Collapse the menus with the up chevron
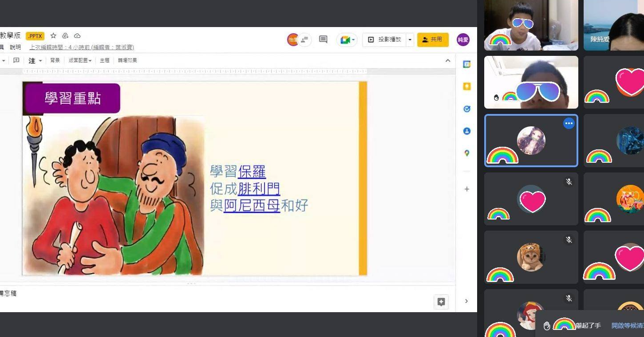This screenshot has width=644, height=337. [x=448, y=61]
